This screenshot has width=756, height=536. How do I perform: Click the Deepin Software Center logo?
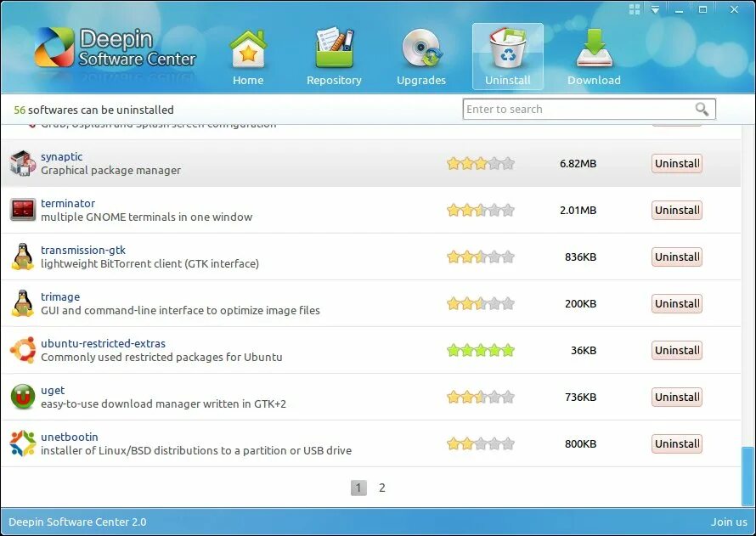click(115, 48)
